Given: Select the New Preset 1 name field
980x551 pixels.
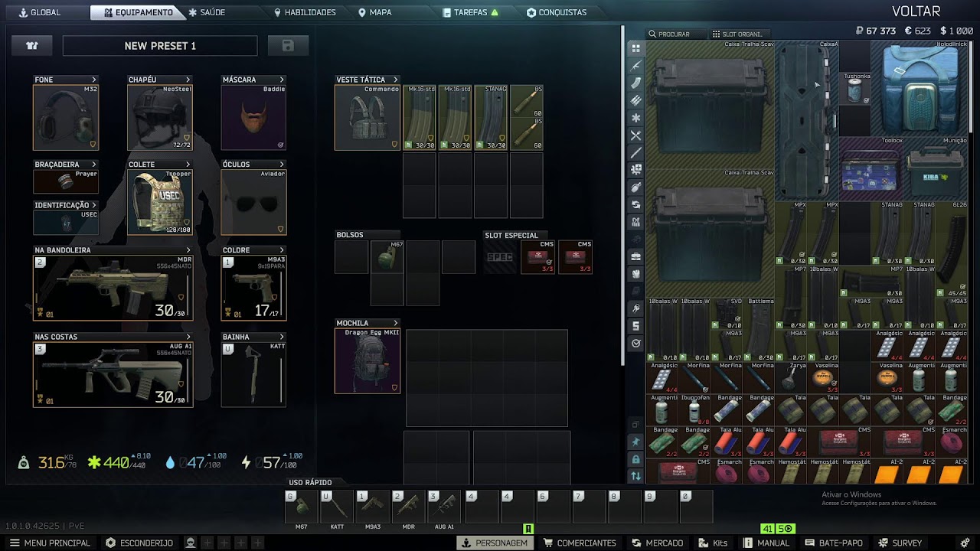Looking at the screenshot, I should point(160,46).
